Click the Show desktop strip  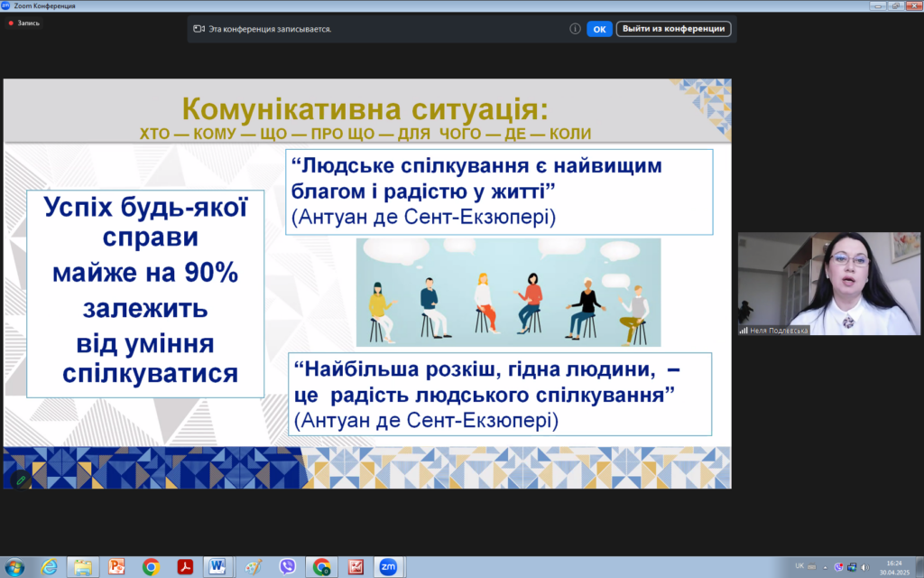919,567
